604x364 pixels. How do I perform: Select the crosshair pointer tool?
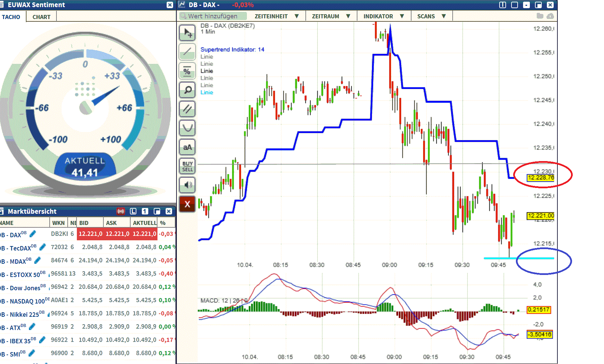[x=187, y=33]
